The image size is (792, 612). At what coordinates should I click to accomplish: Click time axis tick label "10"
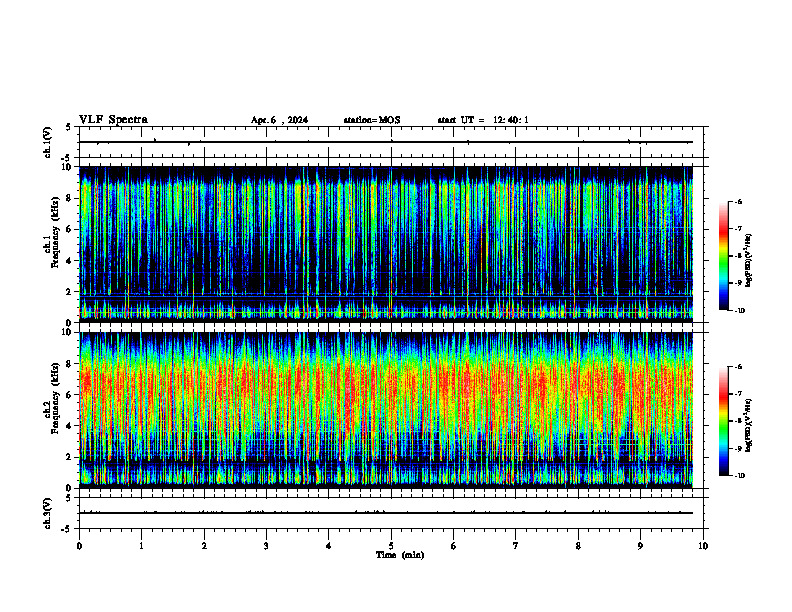703,546
